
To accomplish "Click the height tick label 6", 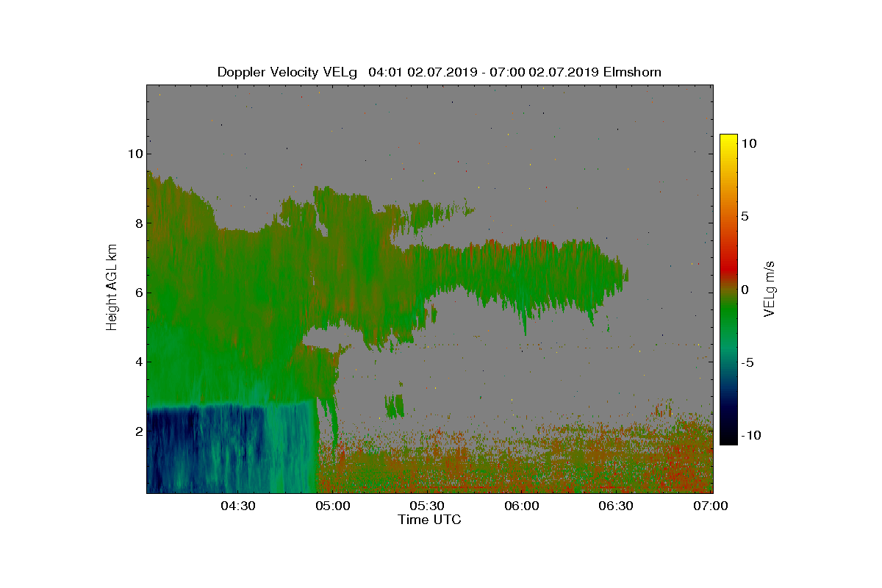I will (x=137, y=293).
